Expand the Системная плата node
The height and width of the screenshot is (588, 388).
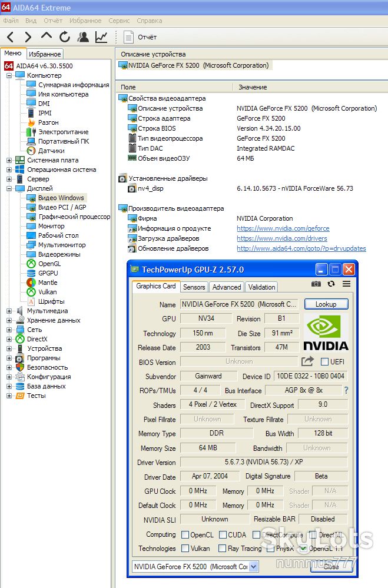9,160
